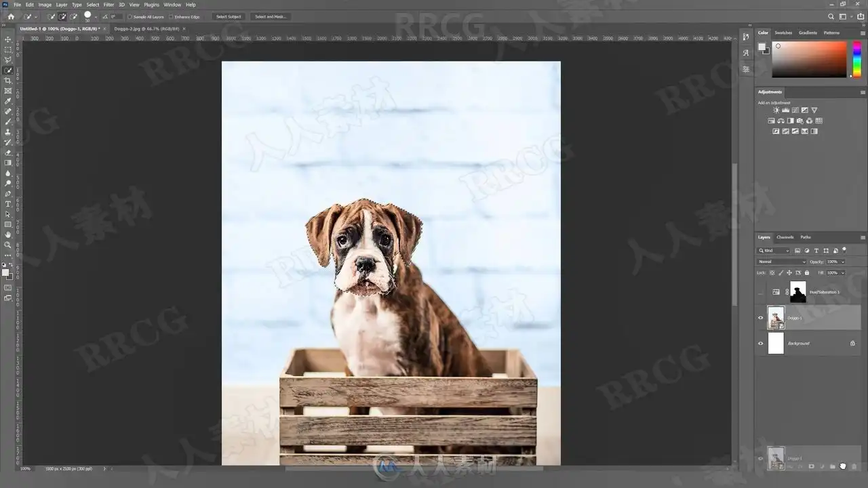Select the Frame tool
Image resolution: width=868 pixels, height=488 pixels.
pyautogui.click(x=8, y=91)
